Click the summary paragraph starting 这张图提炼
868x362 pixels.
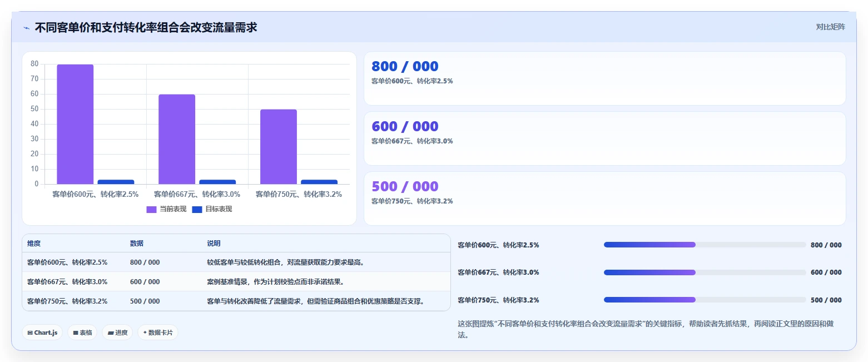pyautogui.click(x=646, y=329)
